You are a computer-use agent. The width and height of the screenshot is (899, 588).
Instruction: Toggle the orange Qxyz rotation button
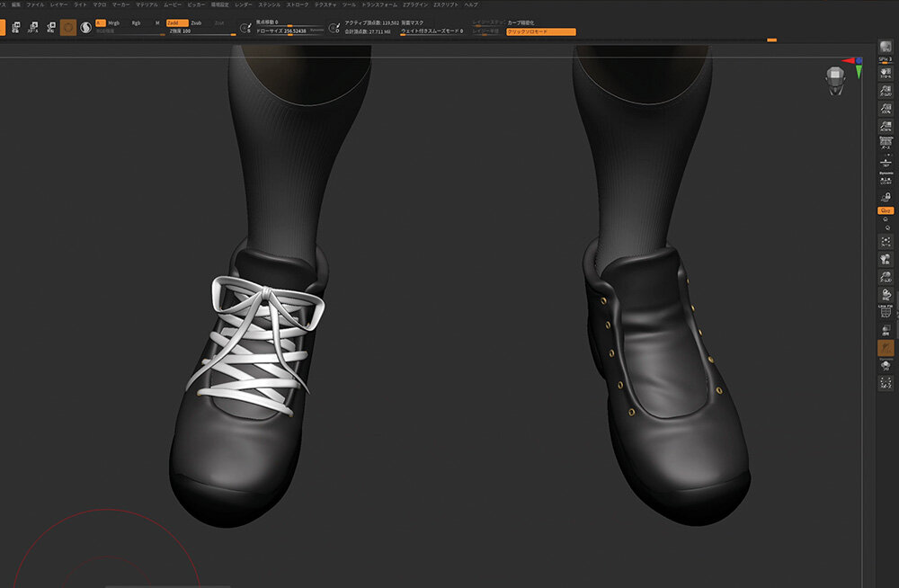pos(886,210)
